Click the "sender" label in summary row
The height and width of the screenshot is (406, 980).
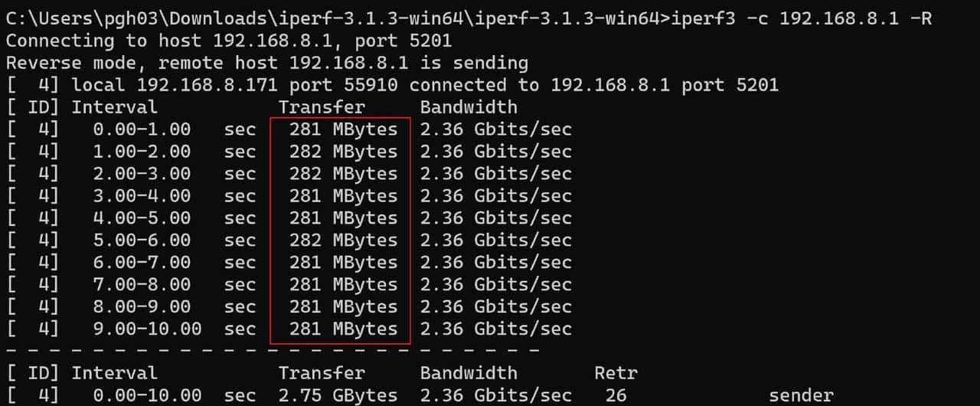(x=801, y=396)
